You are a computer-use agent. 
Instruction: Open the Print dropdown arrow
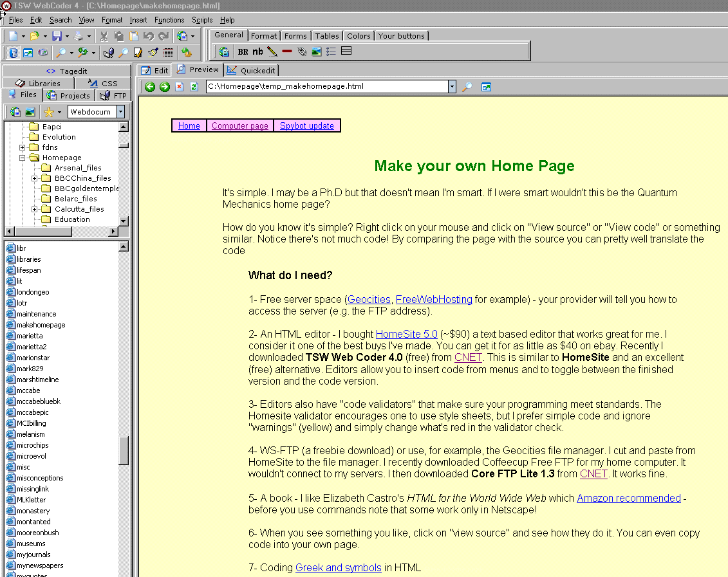pos(89,36)
